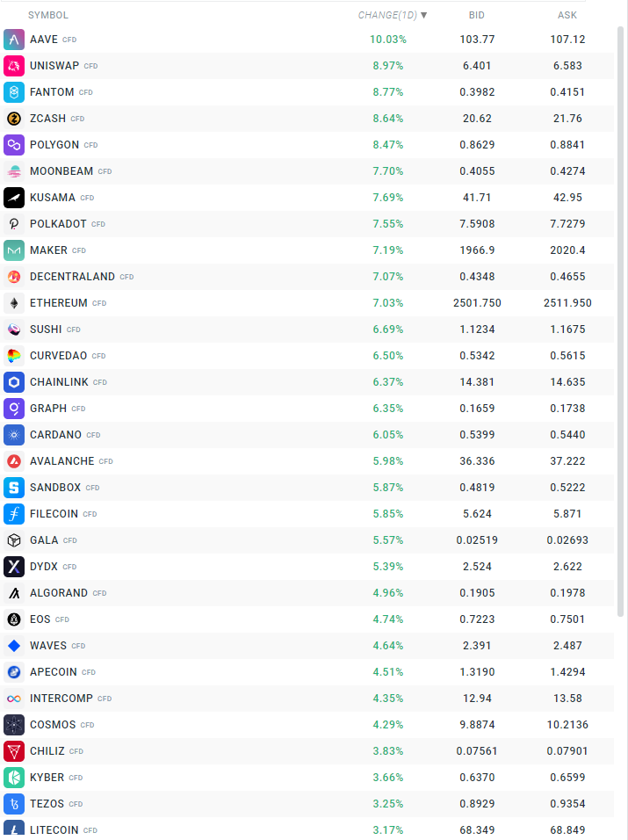Open the POLKADOT symbol link

pyautogui.click(x=58, y=224)
